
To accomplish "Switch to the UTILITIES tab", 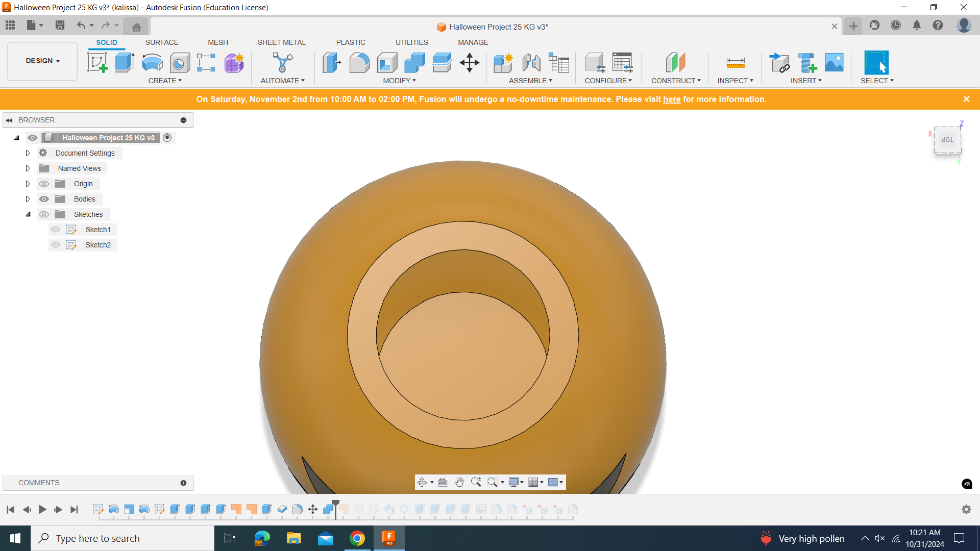I will click(x=412, y=42).
